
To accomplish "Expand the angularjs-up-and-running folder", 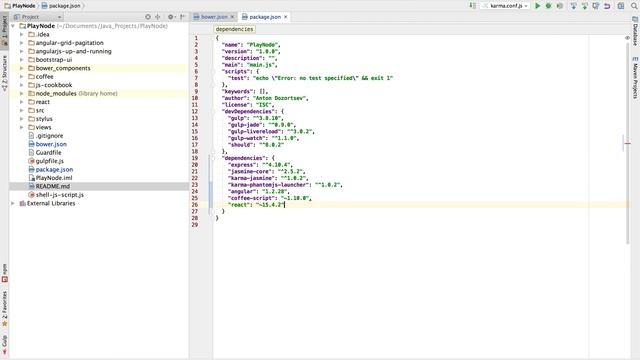I will pos(22,51).
